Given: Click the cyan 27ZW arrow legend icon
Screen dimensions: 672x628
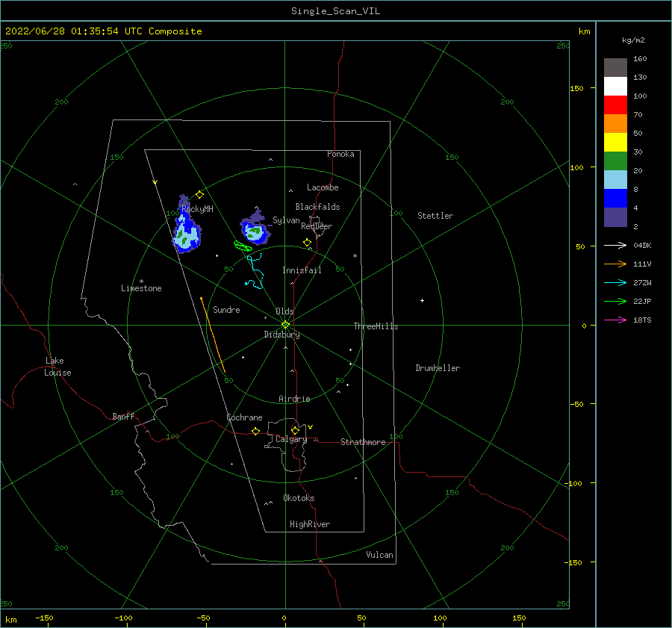Looking at the screenshot, I should pyautogui.click(x=615, y=282).
